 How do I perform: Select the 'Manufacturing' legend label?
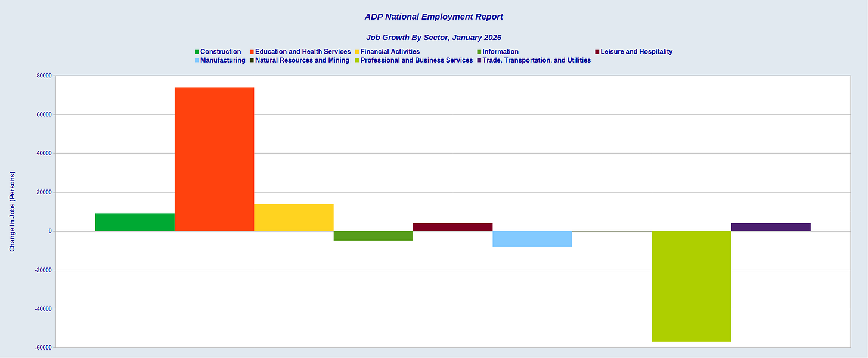[x=223, y=60]
